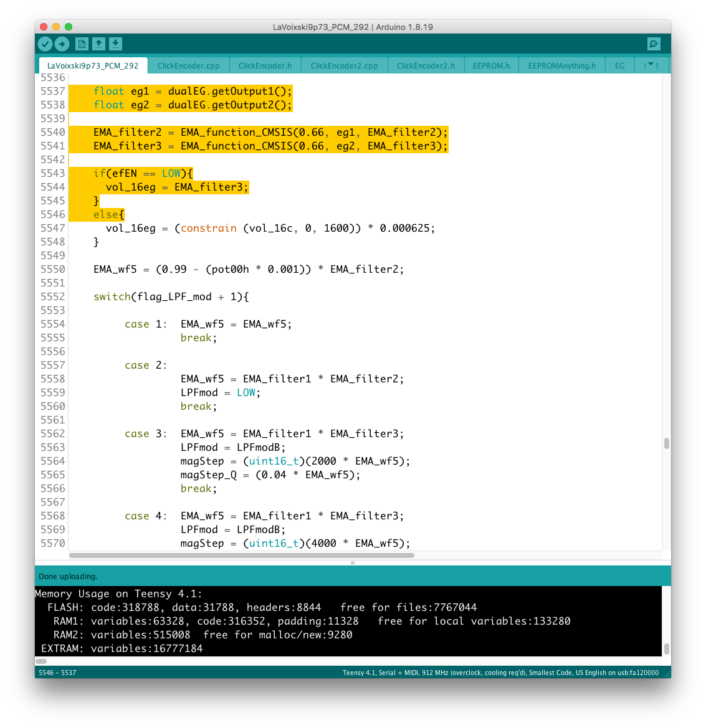Viewport: 706px width, 728px height.
Task: Click the editor horizontal scrollbar
Action: [241, 555]
